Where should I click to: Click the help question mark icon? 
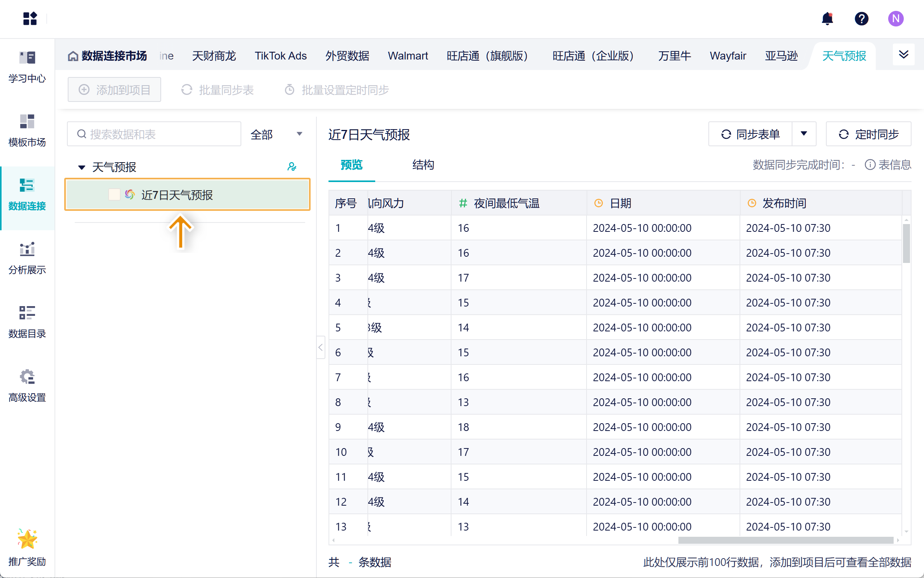[861, 19]
